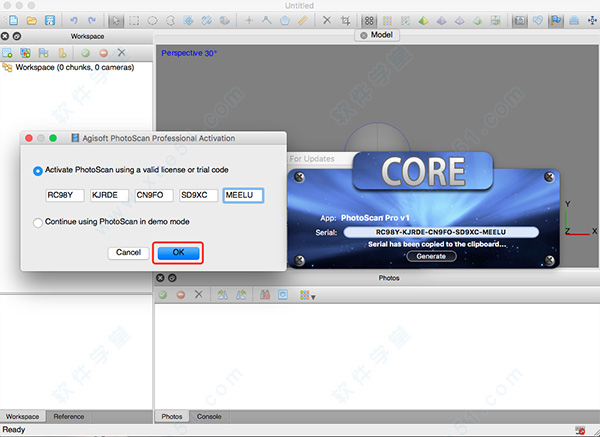Click the serial field containing CN9FO
Screen dimensions: 600x437
[154, 195]
